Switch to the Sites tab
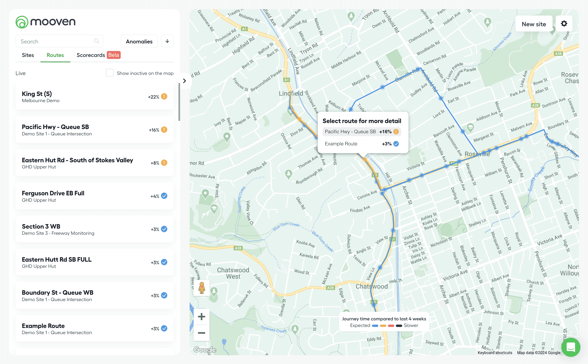Screen dimensions: 588x364 (x=28, y=55)
